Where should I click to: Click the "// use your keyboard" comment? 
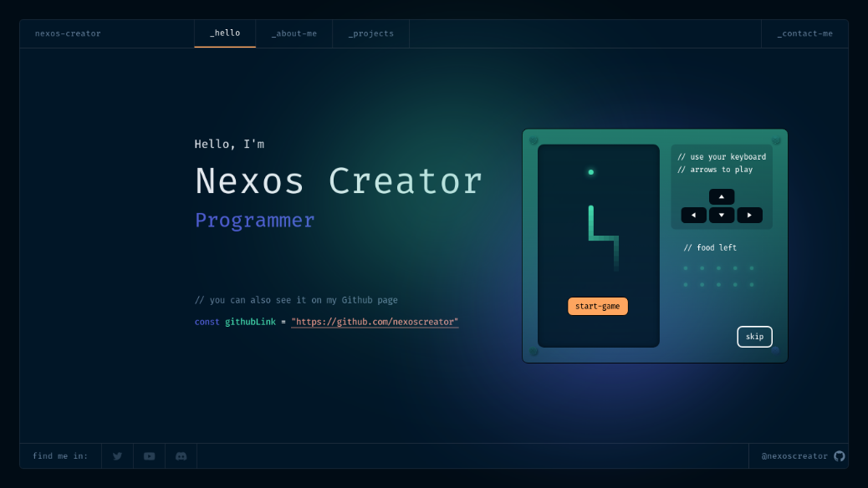722,156
